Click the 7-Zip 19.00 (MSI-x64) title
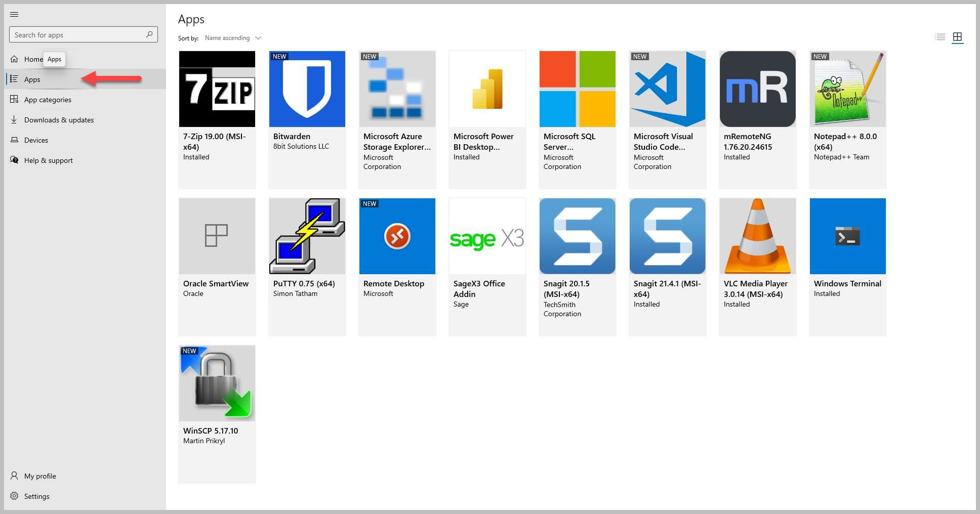 coord(215,142)
